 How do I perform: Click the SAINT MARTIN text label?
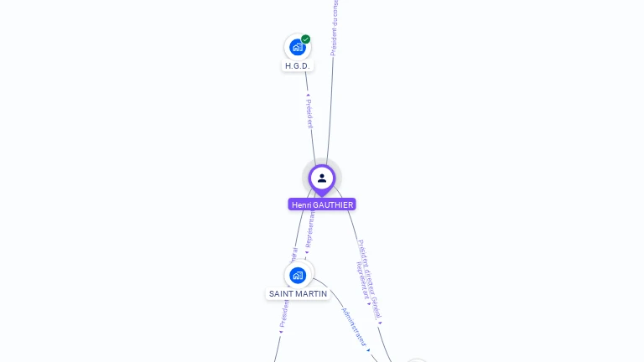(298, 294)
